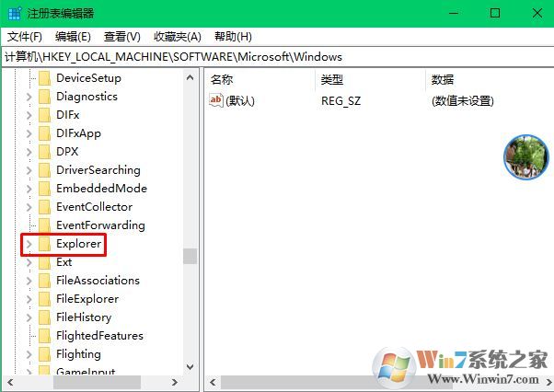Select the Explorer folder icon
554x392 pixels.
[44, 244]
